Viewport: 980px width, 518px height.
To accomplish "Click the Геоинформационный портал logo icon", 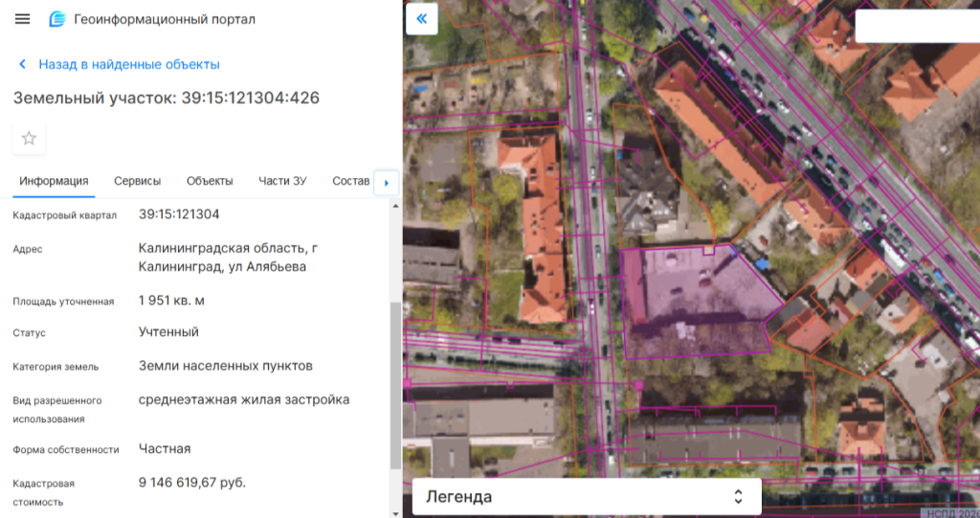I will point(57,19).
